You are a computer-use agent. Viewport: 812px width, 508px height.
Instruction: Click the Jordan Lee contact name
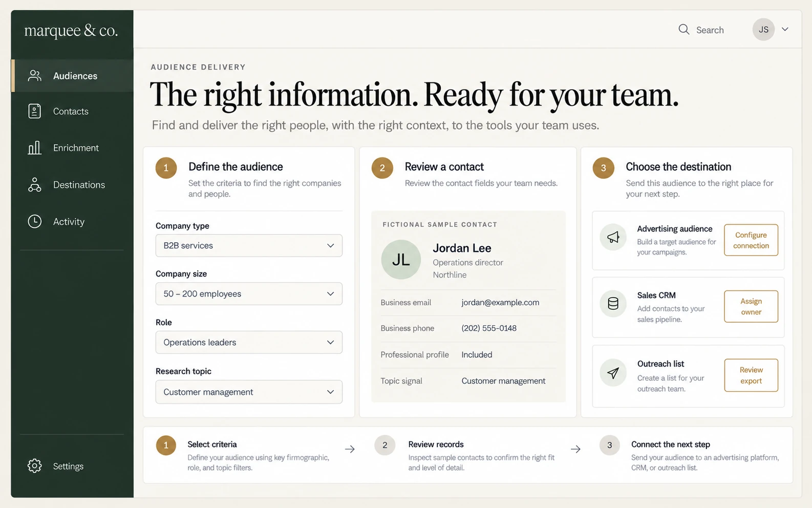(x=462, y=248)
